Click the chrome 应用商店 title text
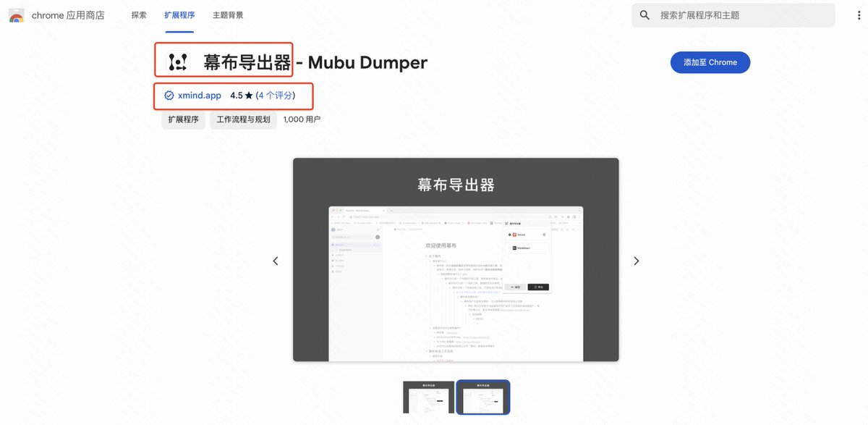The image size is (868, 425). click(68, 15)
